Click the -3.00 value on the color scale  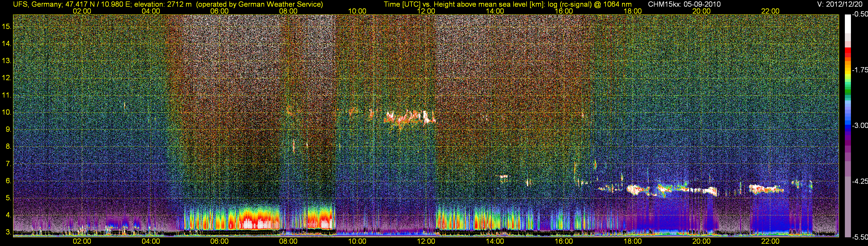[860, 125]
